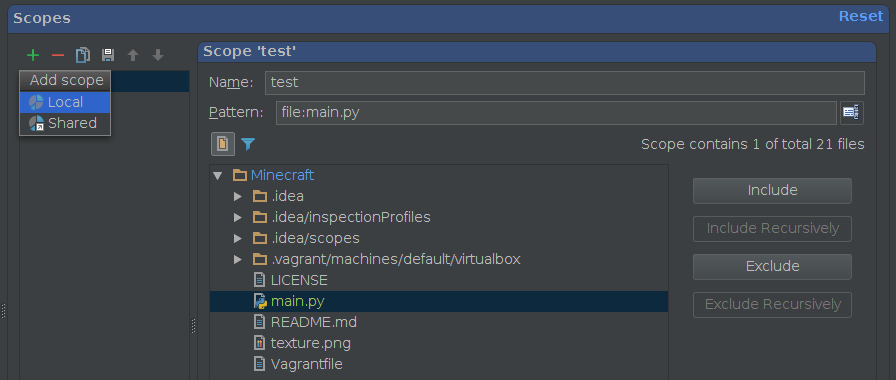Expand the .idea/inspectionProfiles folder

tap(238, 218)
